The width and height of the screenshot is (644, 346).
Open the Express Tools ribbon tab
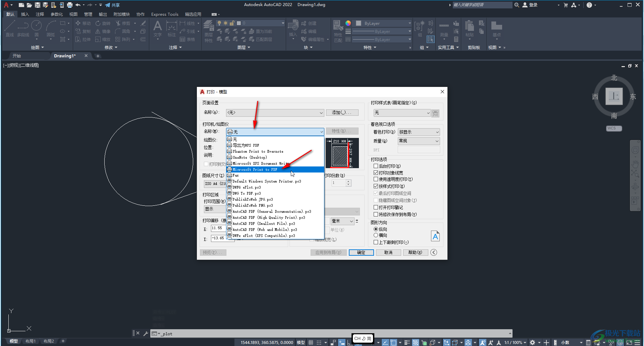(x=165, y=14)
